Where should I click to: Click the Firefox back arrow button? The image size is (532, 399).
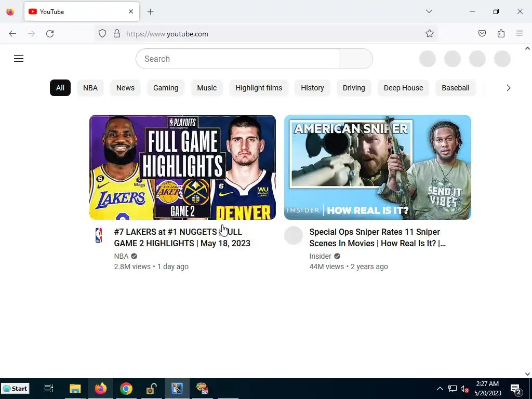[x=12, y=34]
